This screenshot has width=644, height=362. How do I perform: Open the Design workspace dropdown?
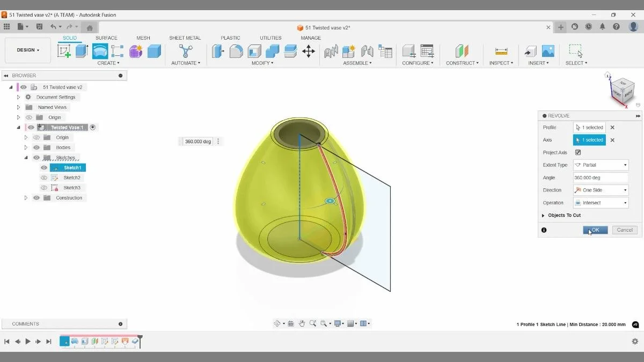28,50
